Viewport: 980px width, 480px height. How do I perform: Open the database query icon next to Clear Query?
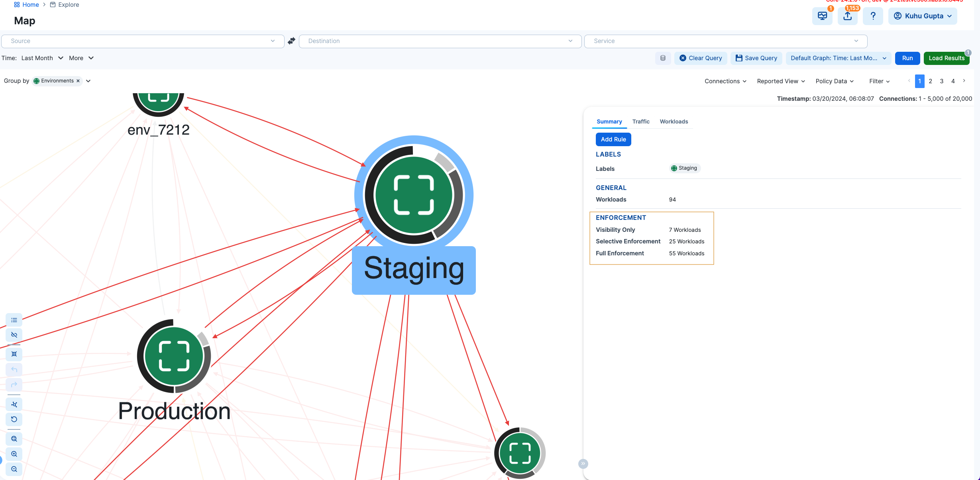pos(663,58)
